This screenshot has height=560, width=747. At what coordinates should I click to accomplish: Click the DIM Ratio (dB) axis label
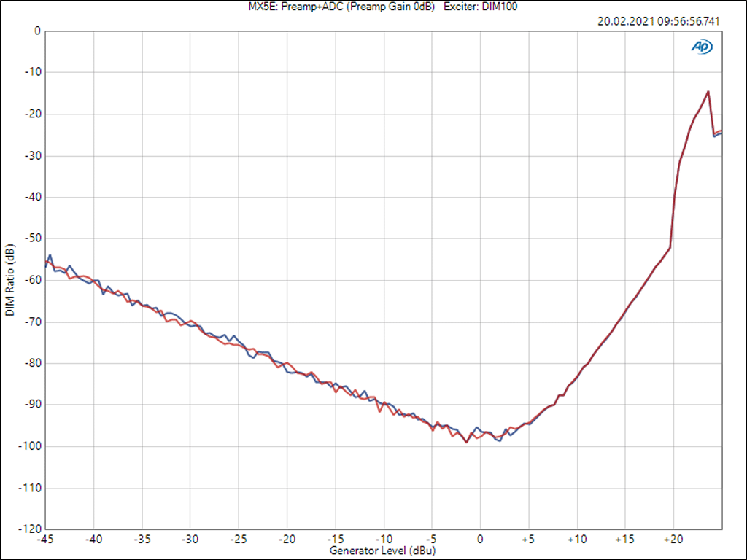click(9, 280)
